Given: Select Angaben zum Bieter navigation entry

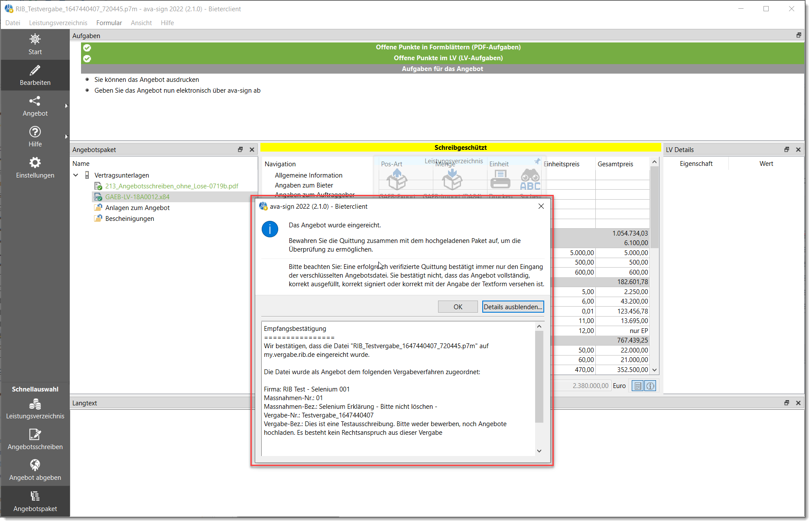Looking at the screenshot, I should [304, 185].
